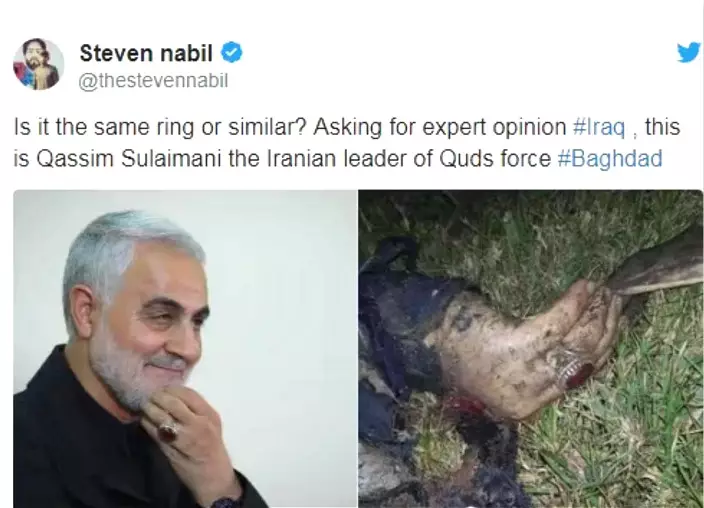Open the #Iraq hashtag

(x=599, y=127)
